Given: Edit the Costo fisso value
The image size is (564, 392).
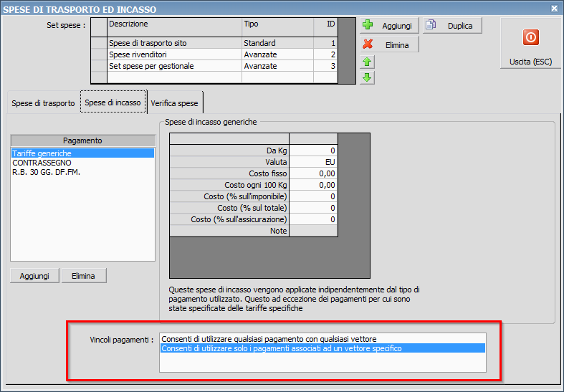Looking at the screenshot, I should pyautogui.click(x=313, y=173).
